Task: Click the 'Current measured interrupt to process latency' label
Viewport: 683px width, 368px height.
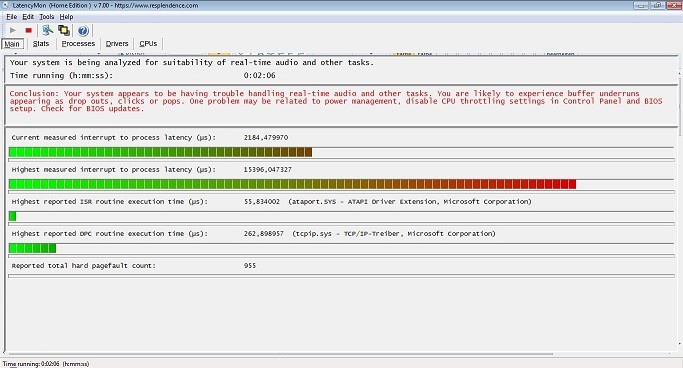Action: pos(114,138)
